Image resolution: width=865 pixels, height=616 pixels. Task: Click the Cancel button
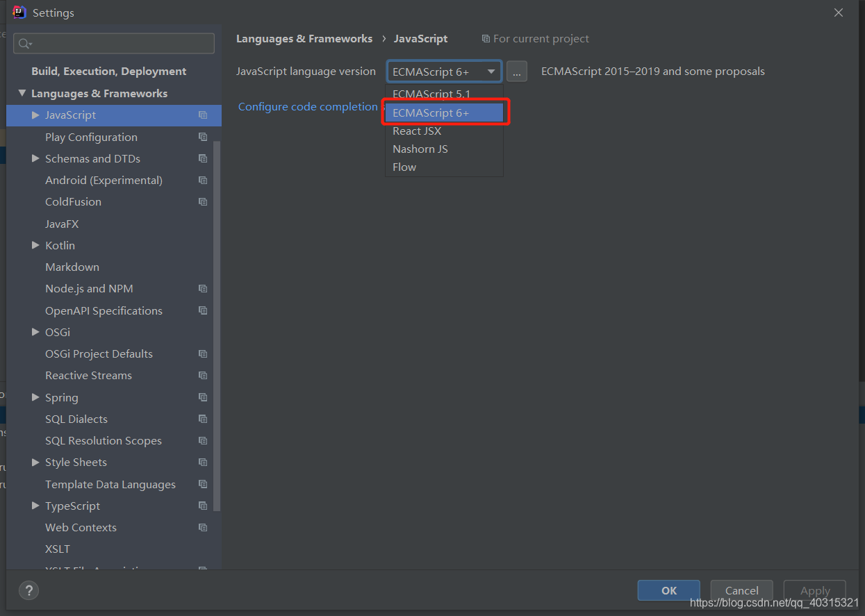coord(741,590)
